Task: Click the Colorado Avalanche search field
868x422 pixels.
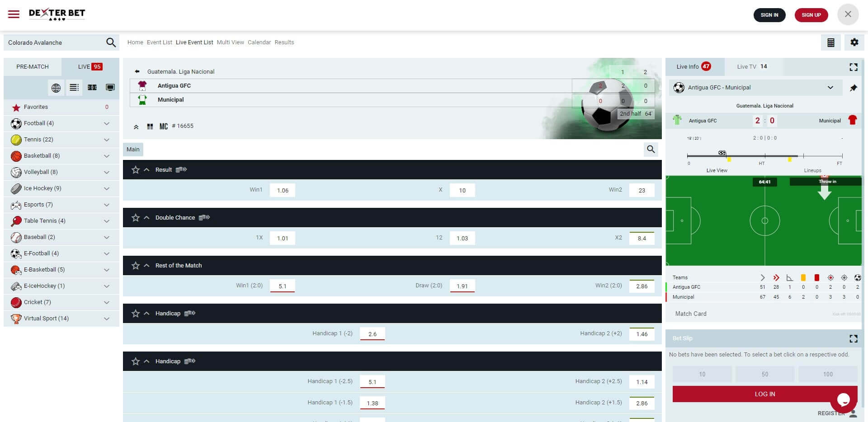Action: (50, 42)
